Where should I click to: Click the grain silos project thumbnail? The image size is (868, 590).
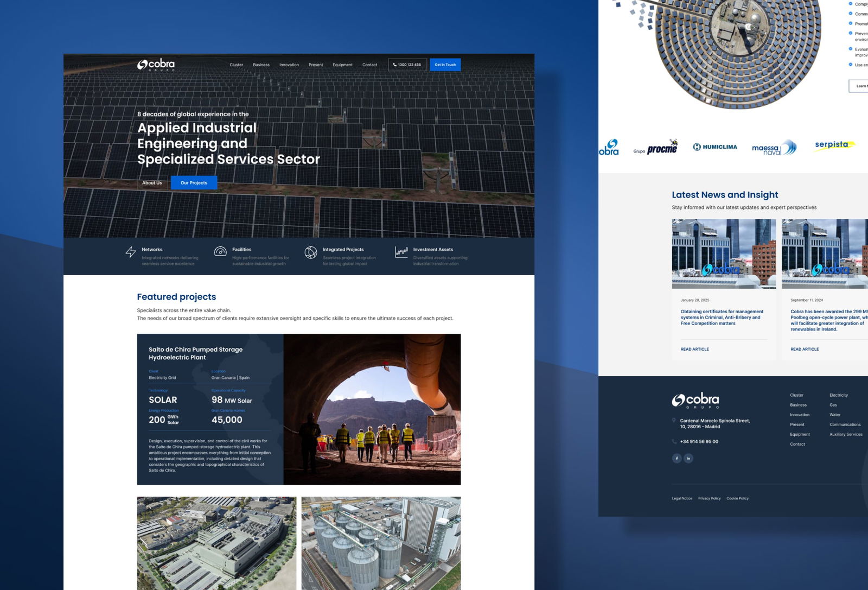[x=381, y=543]
